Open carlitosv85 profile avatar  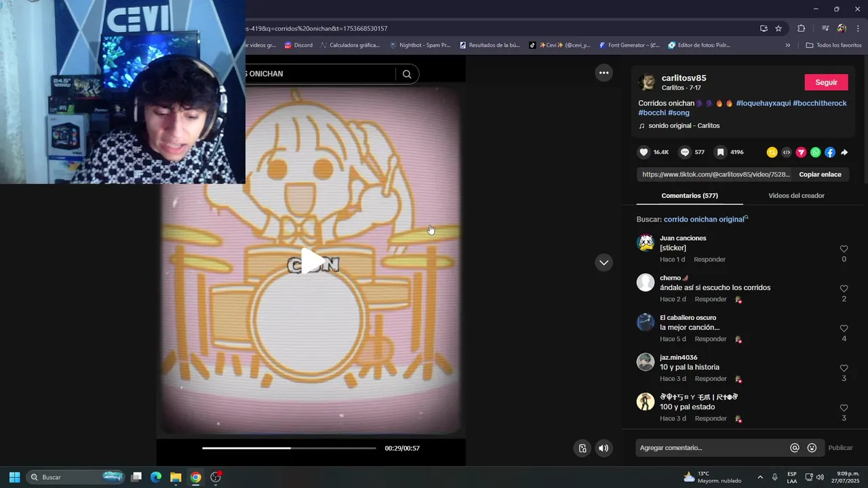(x=647, y=82)
